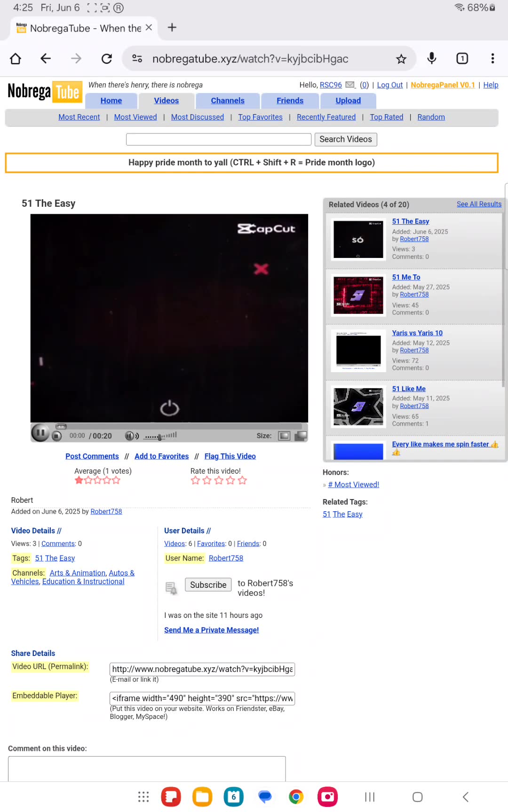Open Top Rated videos
Screen dimensions: 508x812
point(387,117)
